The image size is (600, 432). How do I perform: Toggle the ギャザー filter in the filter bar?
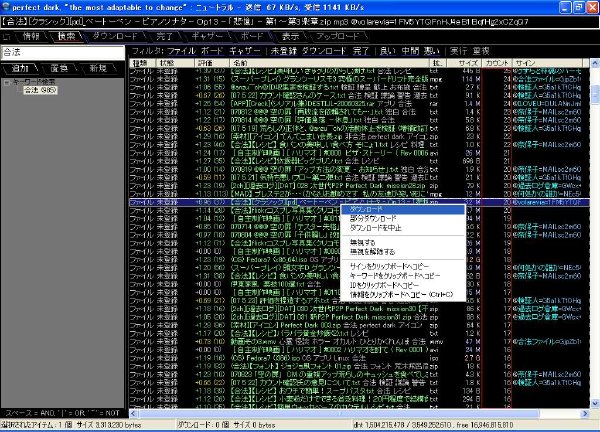(245, 51)
